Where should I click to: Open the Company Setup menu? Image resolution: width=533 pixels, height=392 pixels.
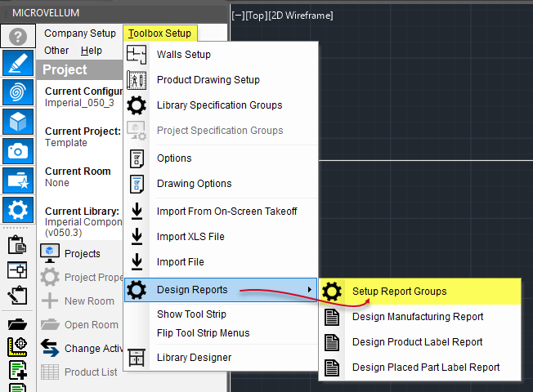click(x=80, y=33)
